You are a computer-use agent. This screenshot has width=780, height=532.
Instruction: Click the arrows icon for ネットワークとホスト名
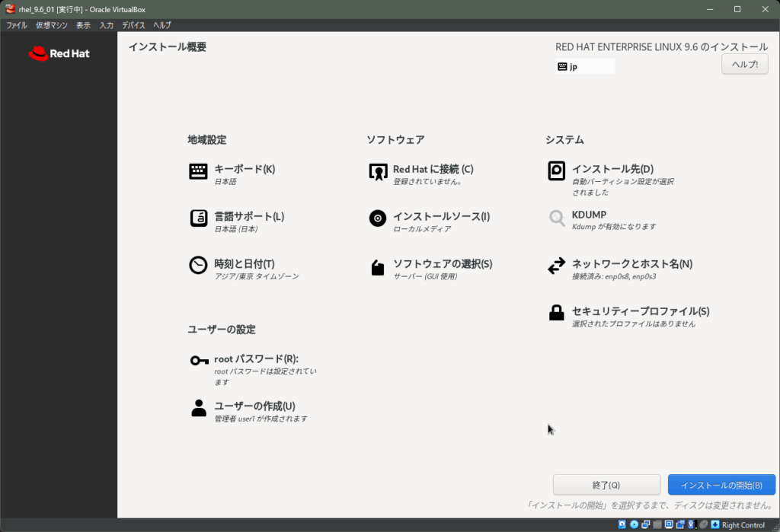pos(556,266)
